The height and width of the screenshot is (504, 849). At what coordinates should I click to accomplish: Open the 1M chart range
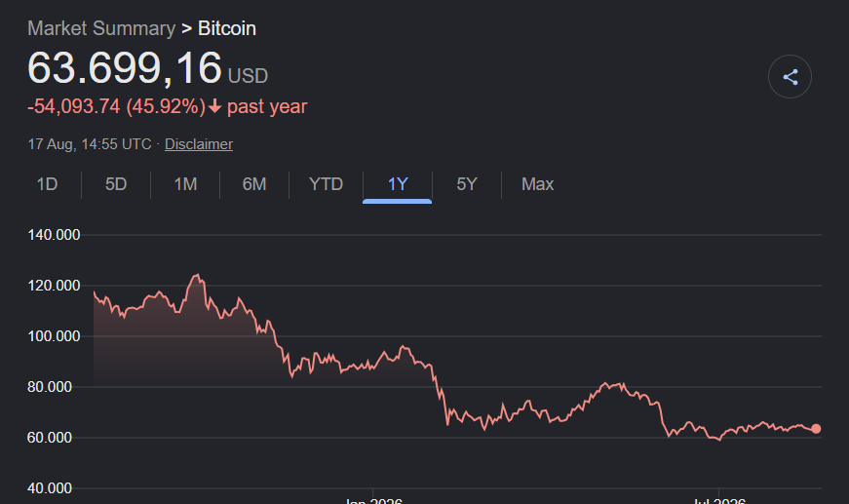click(x=185, y=184)
